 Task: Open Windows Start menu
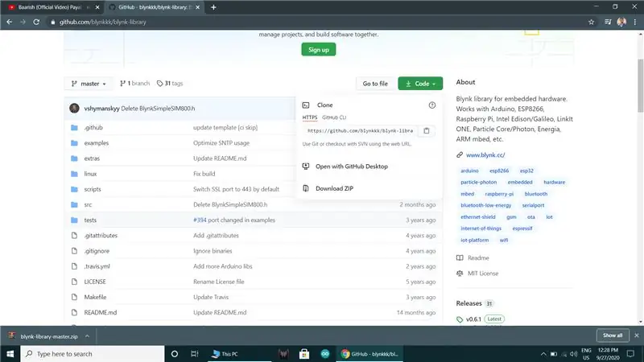point(10,354)
